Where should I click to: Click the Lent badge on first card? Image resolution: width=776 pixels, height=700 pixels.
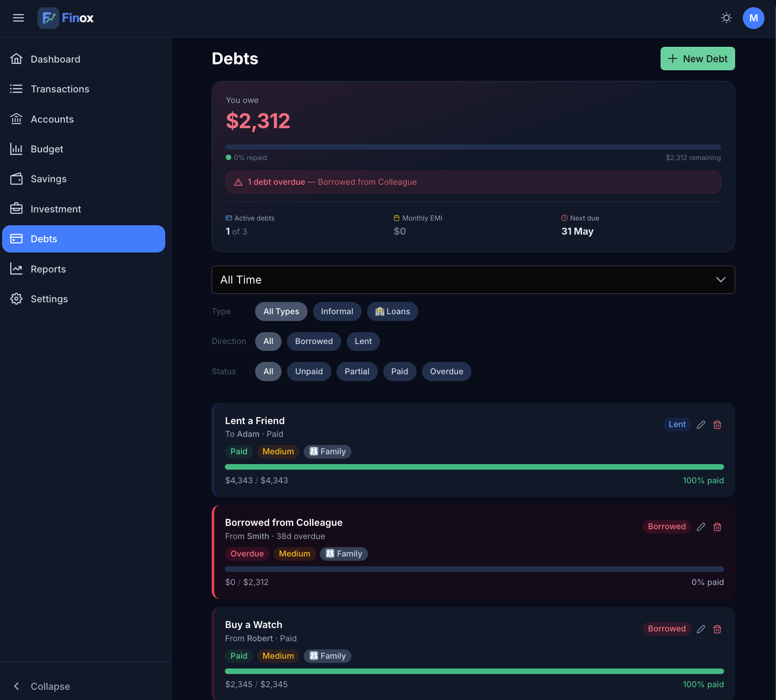click(x=677, y=425)
